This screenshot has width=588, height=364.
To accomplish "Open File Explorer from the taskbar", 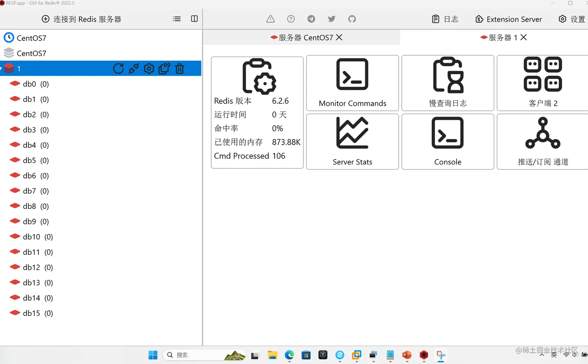I will coord(272,355).
